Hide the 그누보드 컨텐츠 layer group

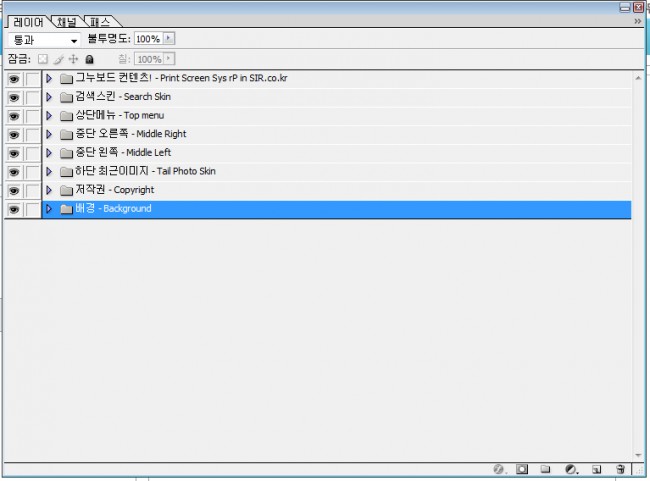pos(14,79)
